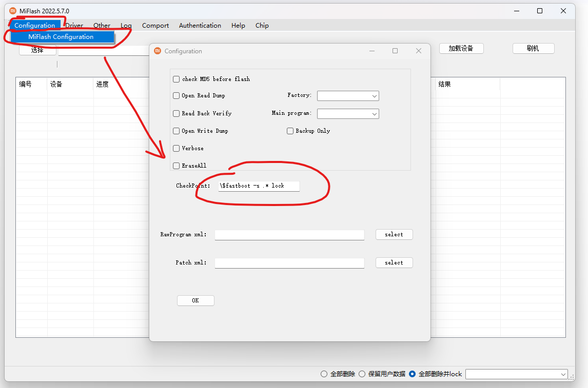This screenshot has height=388, width=588.
Task: Close the Configuration dialog
Action: (x=419, y=51)
